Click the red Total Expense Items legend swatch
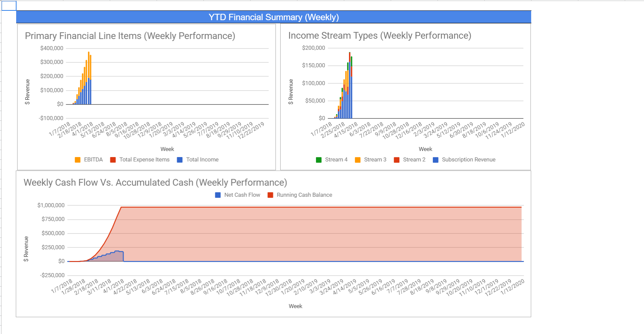Screen dimensions: 644x334 pos(113,160)
